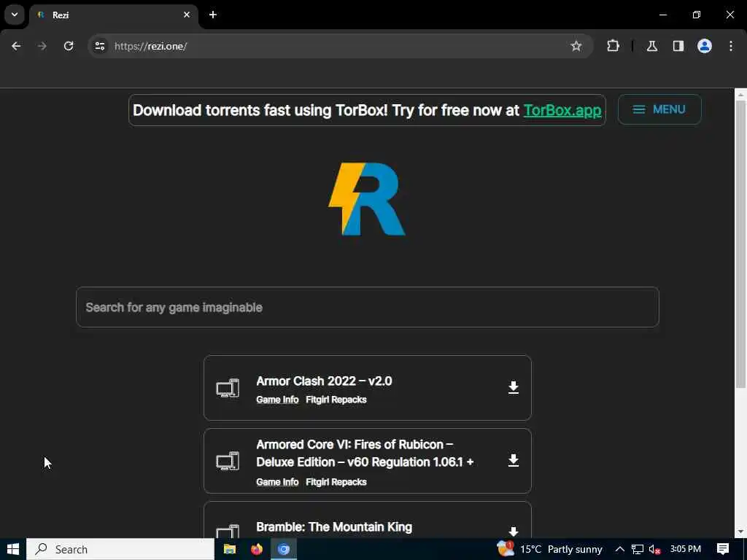Open Game Info for Armored Core VI

pos(277,482)
